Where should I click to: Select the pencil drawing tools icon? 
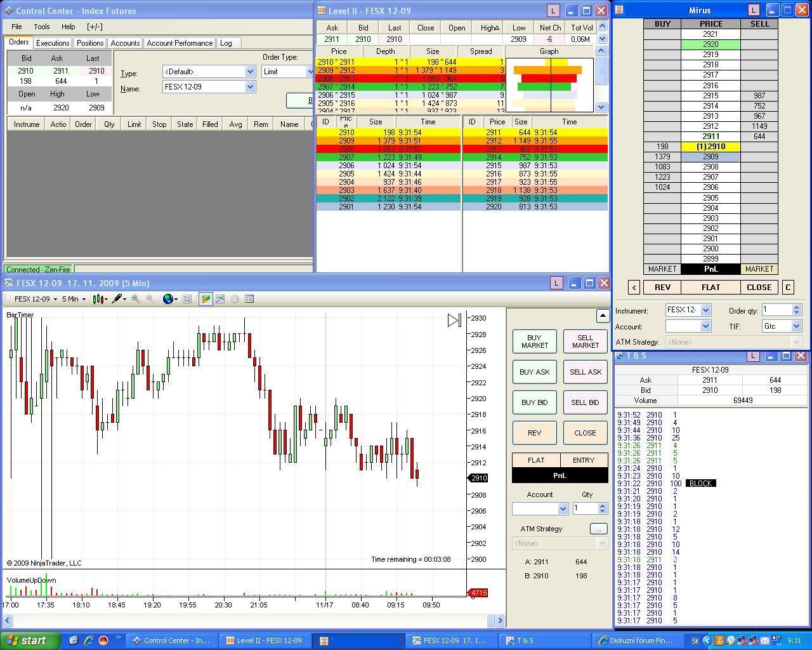point(117,299)
